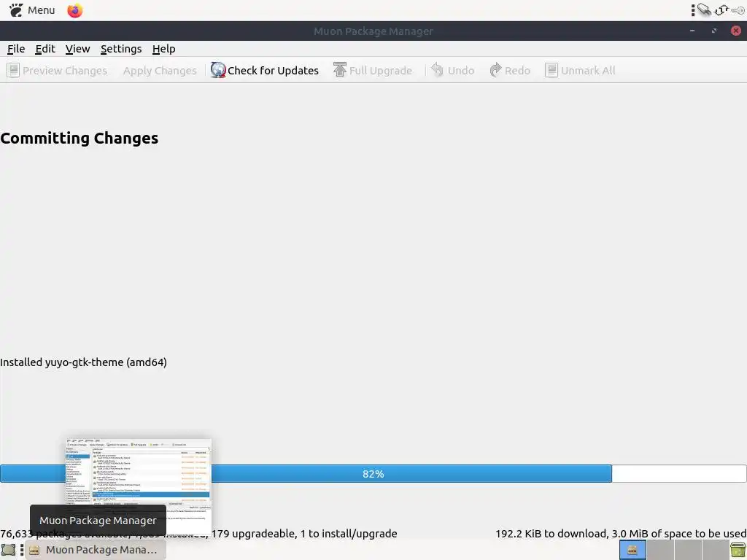Close the Muon Package Manager window
747x560 pixels.
pyautogui.click(x=736, y=31)
